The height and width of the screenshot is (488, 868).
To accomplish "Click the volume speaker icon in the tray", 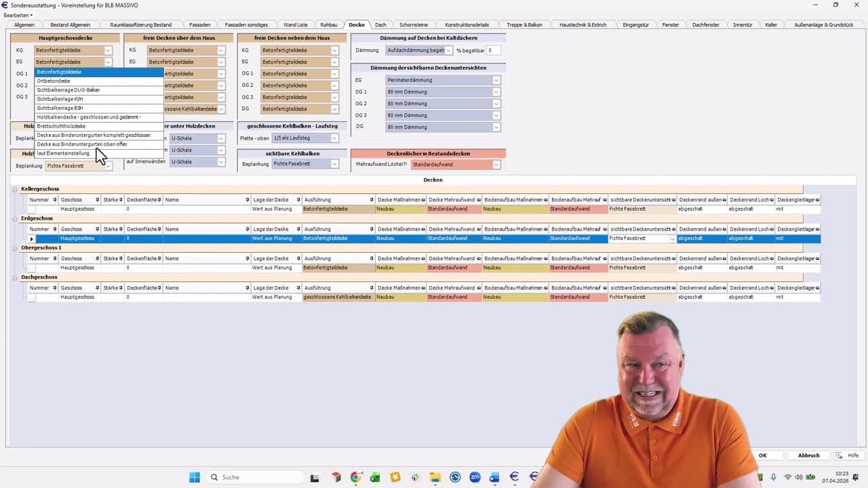I will (x=798, y=477).
